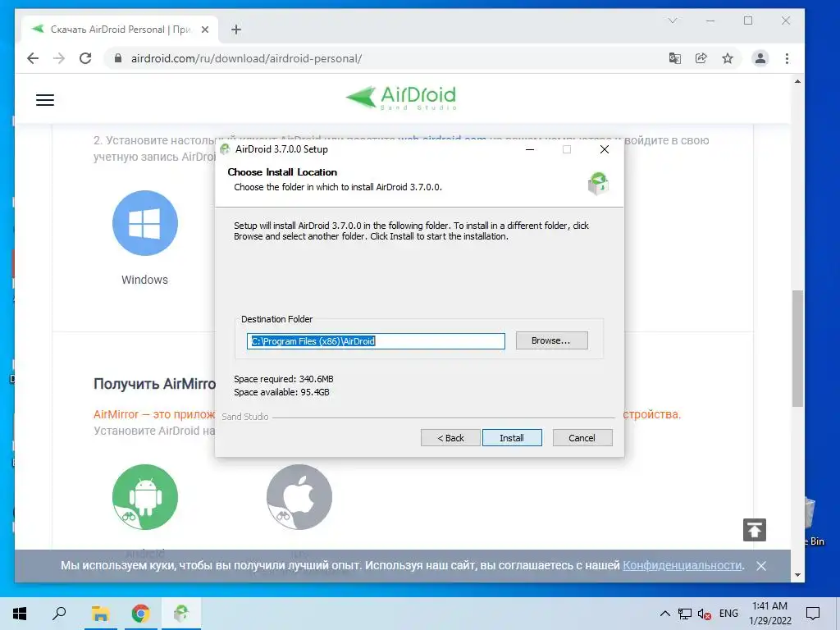The image size is (840, 630).
Task: Close the AirDroid Personal browser tab
Action: 204,30
